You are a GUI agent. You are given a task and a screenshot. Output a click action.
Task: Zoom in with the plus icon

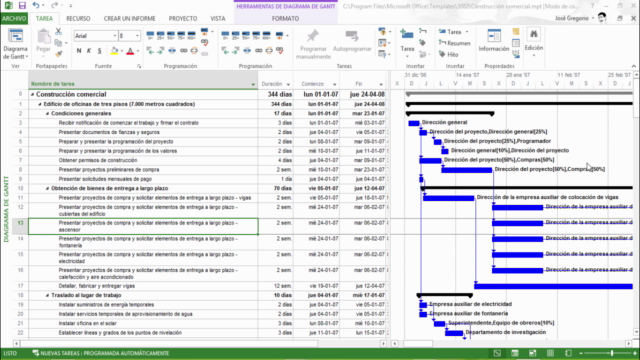tap(635, 353)
